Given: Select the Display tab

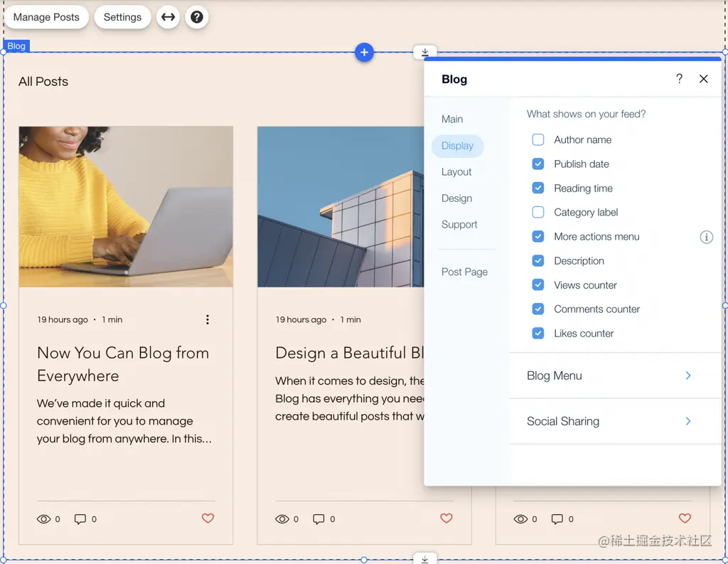Looking at the screenshot, I should click(x=457, y=146).
